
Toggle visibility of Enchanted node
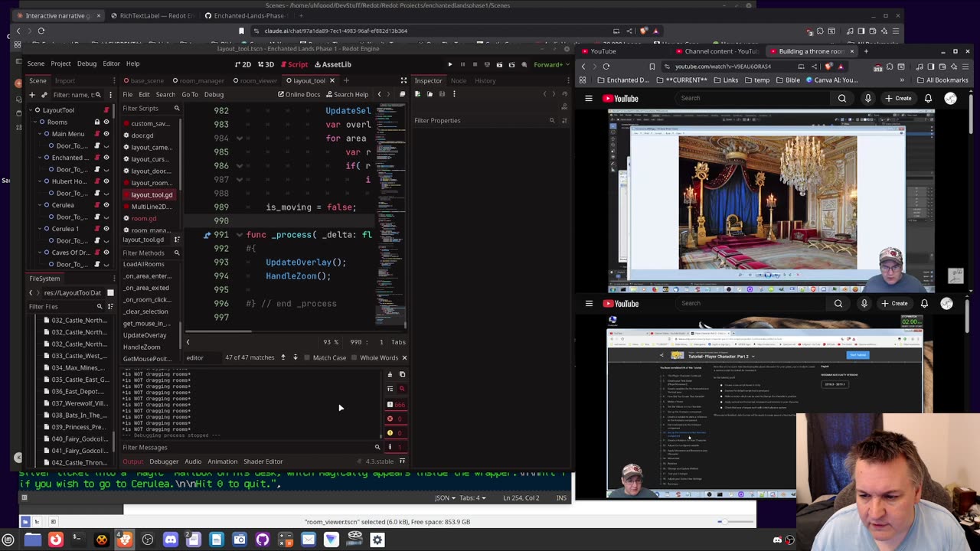[106, 158]
